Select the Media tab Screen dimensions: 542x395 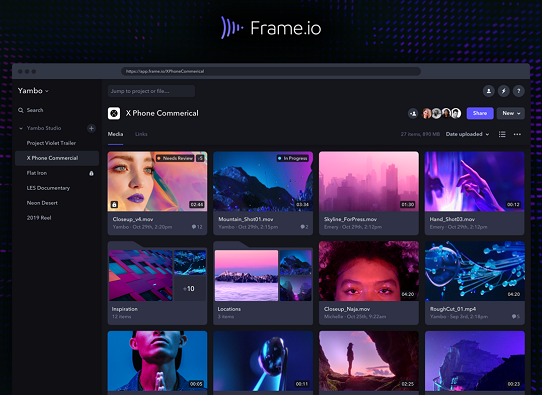click(115, 134)
